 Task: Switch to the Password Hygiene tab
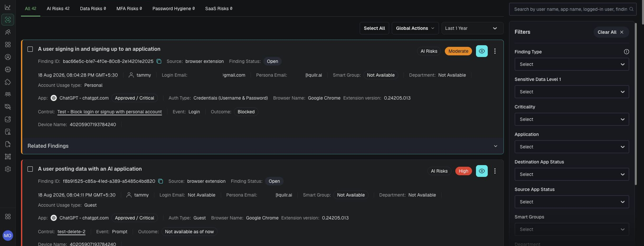(x=174, y=9)
